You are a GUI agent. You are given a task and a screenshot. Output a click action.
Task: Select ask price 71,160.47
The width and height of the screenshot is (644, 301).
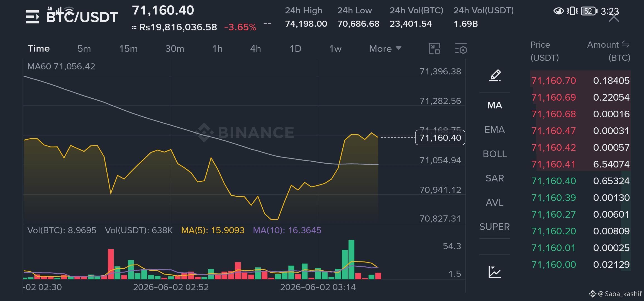pyautogui.click(x=553, y=131)
